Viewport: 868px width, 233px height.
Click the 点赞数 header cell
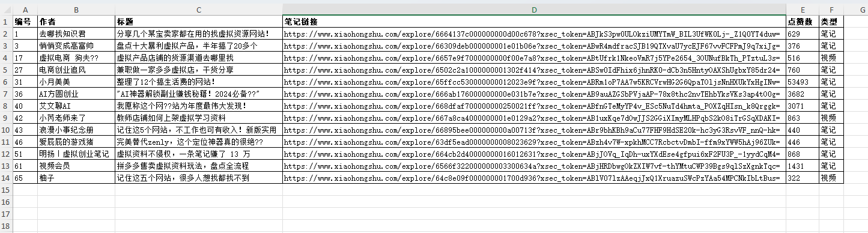803,22
